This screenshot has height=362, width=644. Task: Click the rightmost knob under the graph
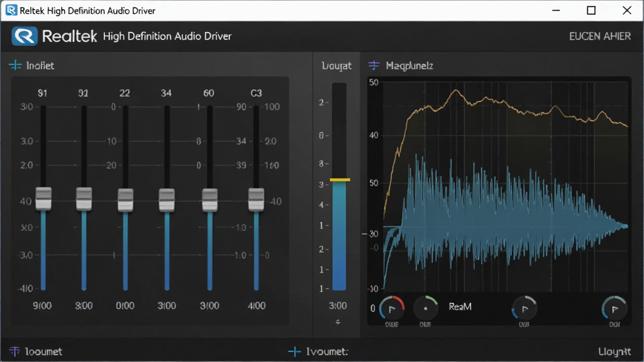(614, 308)
